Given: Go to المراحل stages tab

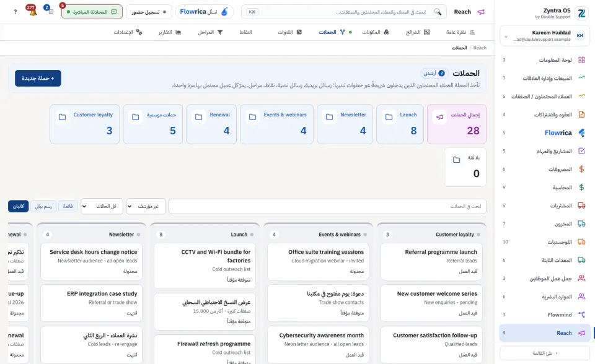Looking at the screenshot, I should pos(210,32).
